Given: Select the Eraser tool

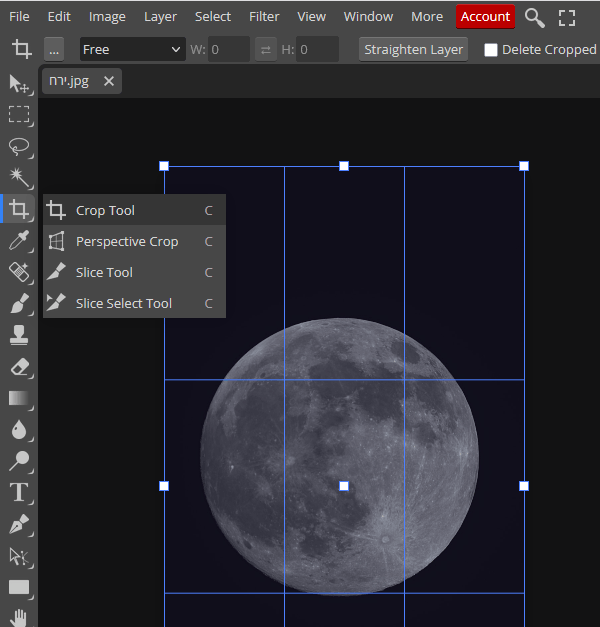Looking at the screenshot, I should tap(18, 367).
